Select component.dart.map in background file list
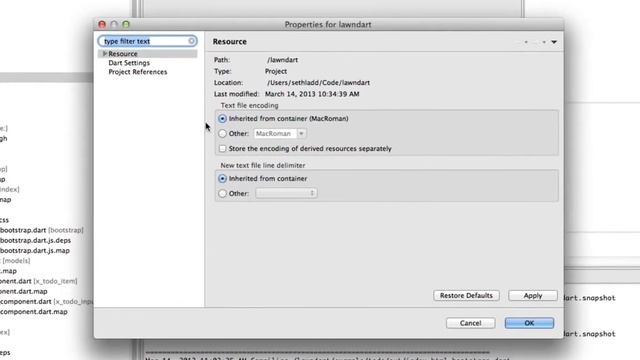 coord(33,312)
